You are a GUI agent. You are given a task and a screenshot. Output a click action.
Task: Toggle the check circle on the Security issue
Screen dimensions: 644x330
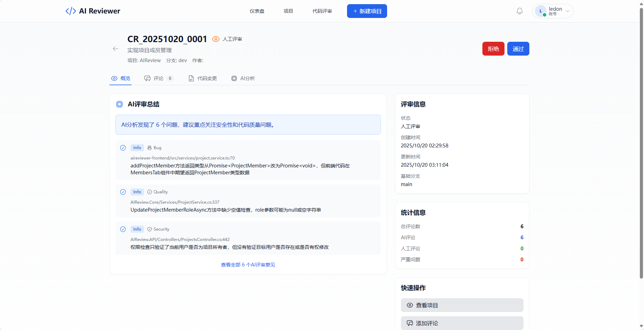point(123,229)
